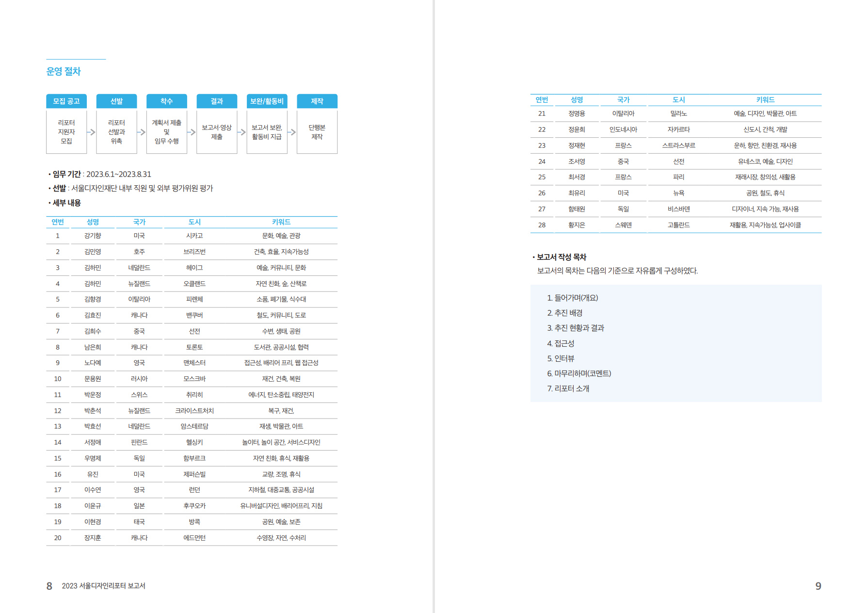Viewport: 868px width, 613px height.
Task: Click the footer 2023 서울디자인리포터 보고서
Action: click(x=103, y=586)
